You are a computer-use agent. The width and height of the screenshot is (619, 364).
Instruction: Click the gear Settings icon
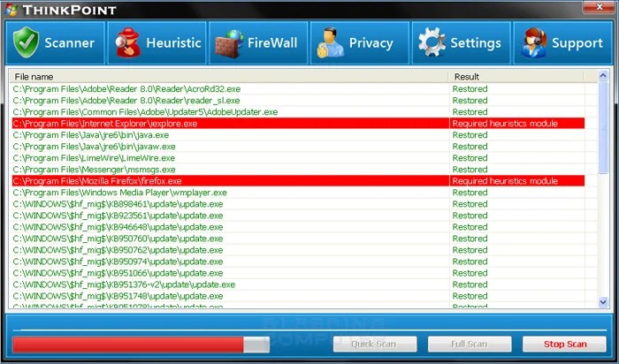[432, 42]
